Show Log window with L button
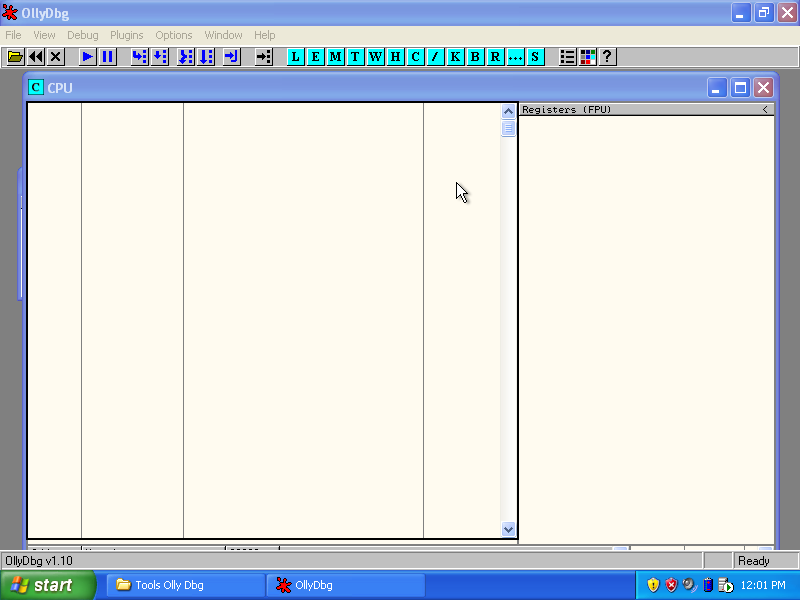The image size is (800, 600). tap(295, 57)
